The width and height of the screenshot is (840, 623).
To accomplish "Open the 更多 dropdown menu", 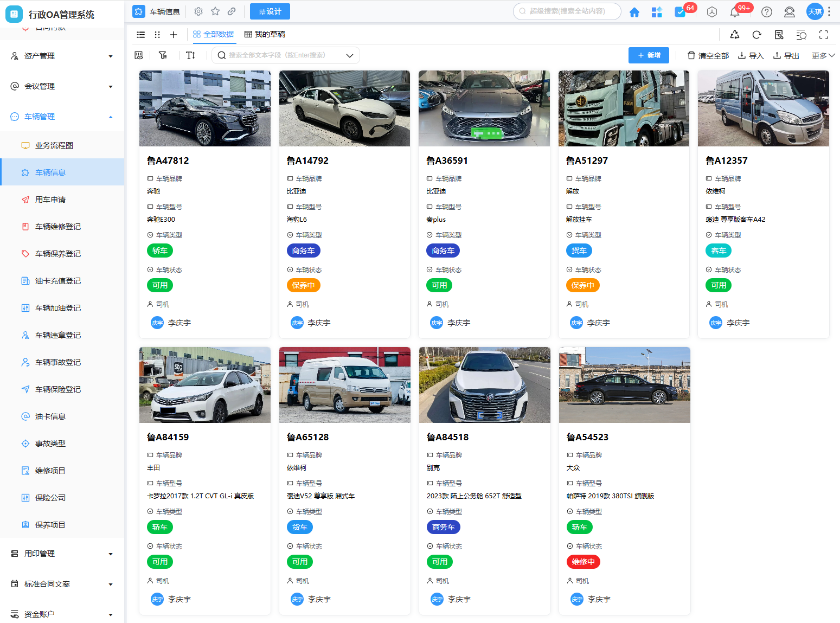I will [823, 55].
